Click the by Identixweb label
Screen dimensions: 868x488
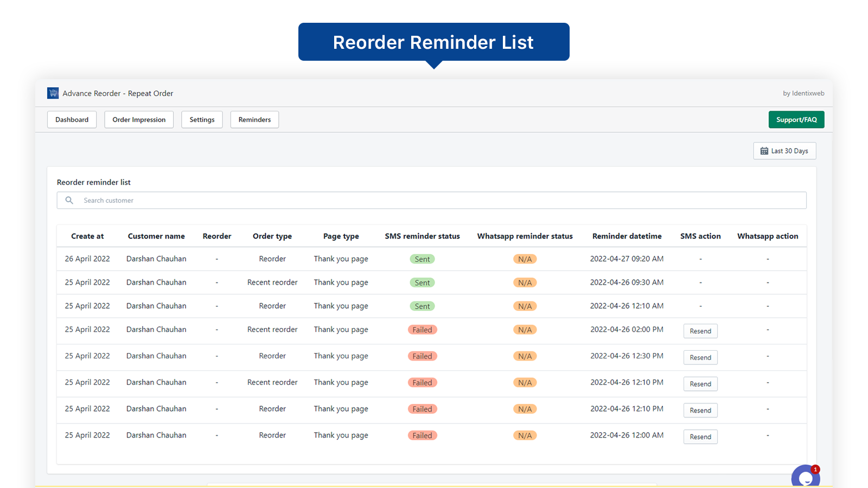[x=803, y=93]
